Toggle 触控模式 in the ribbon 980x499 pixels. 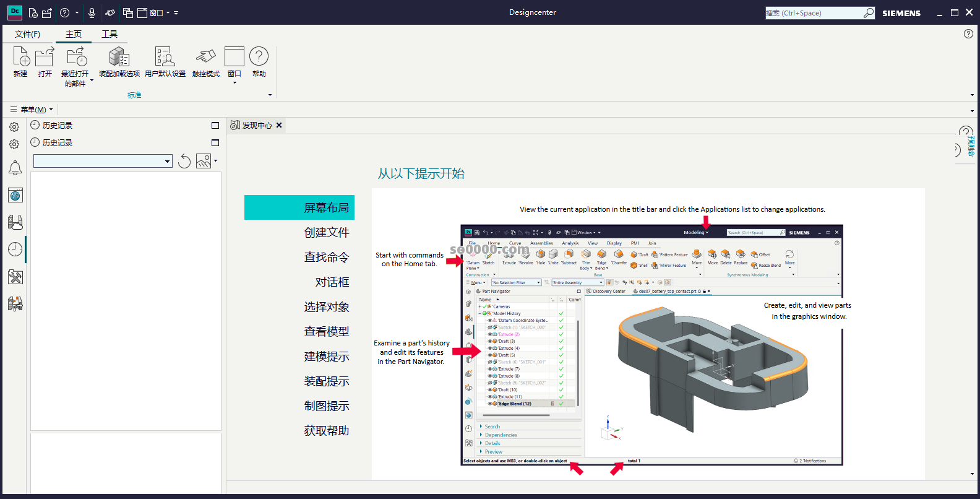pos(206,62)
